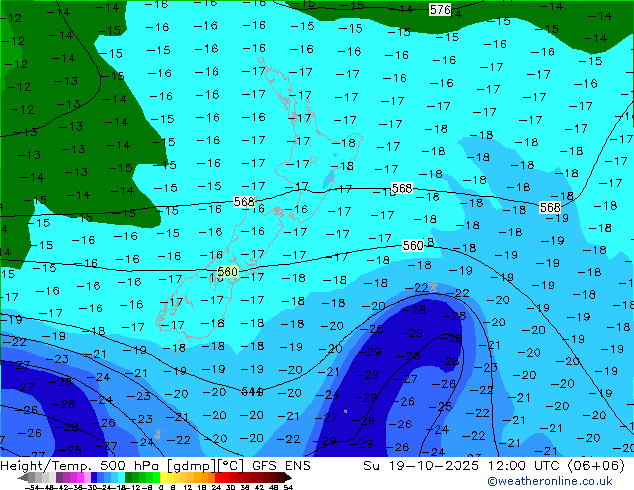Click the 'Su 19-10-2025 12:00 UTC' date text
This screenshot has height=490, width=634.
(x=463, y=466)
